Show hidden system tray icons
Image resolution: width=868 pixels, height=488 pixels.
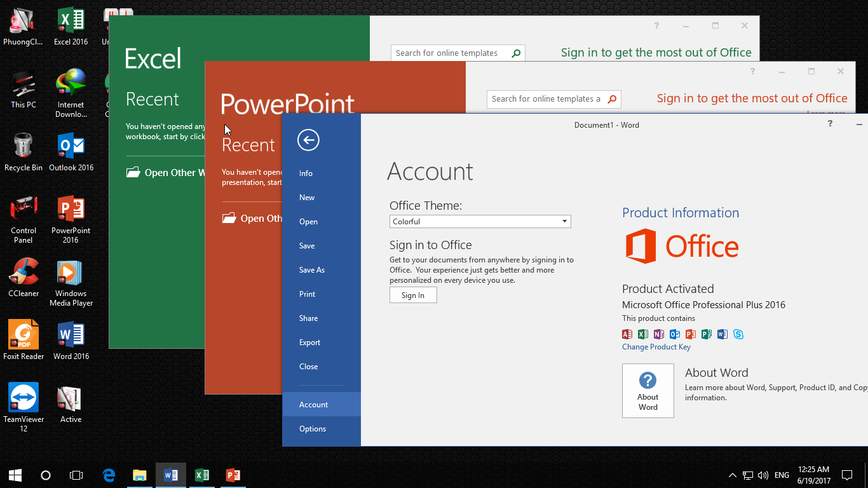[x=732, y=475]
